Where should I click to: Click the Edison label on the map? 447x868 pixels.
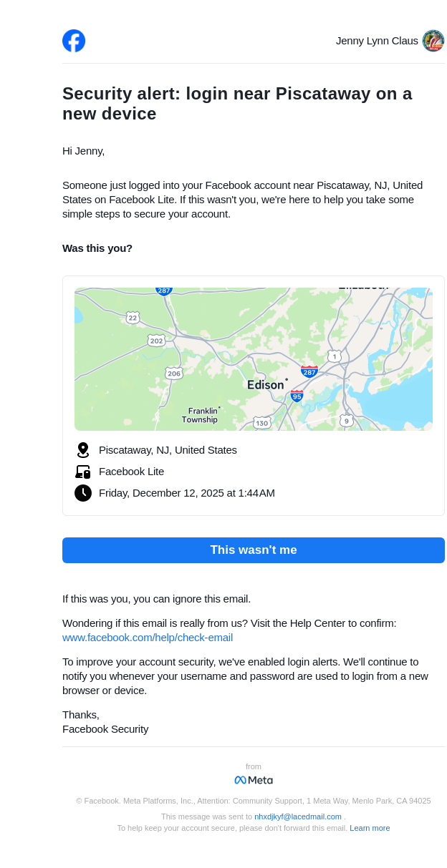pos(265,385)
